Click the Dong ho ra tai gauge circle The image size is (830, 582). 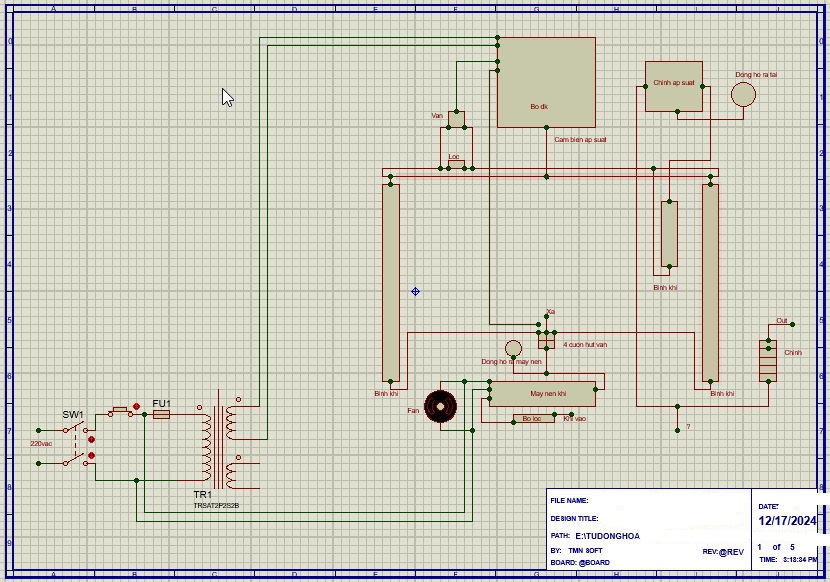tap(743, 95)
